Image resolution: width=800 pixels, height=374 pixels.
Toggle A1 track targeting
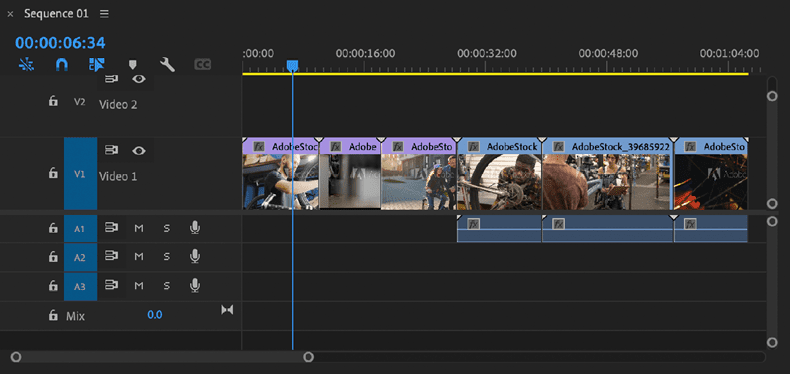click(80, 229)
